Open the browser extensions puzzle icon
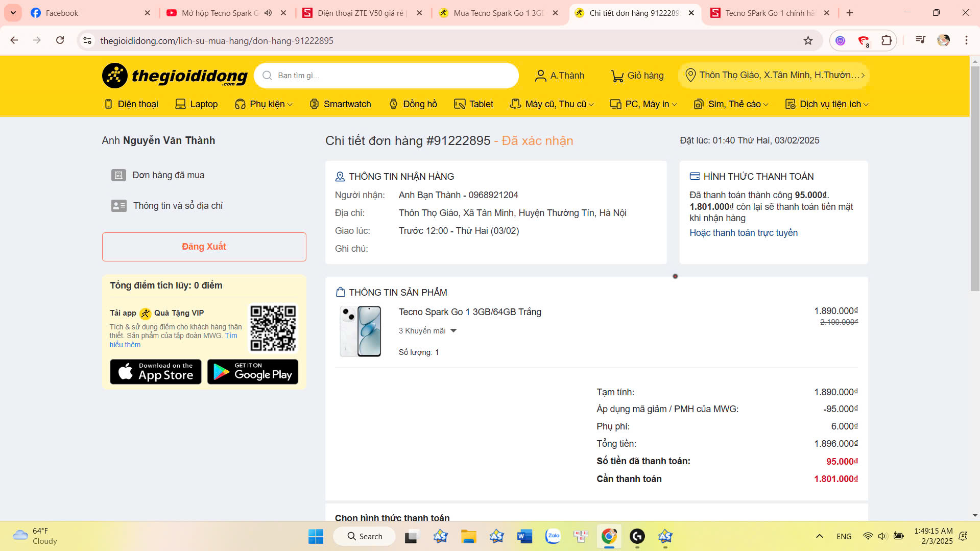Viewport: 980px width, 551px height. [x=887, y=40]
